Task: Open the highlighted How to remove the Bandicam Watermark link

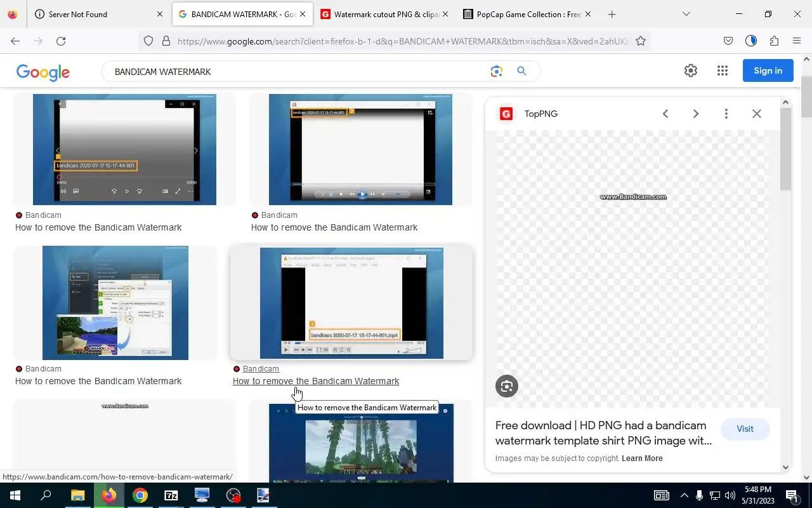Action: tap(316, 381)
